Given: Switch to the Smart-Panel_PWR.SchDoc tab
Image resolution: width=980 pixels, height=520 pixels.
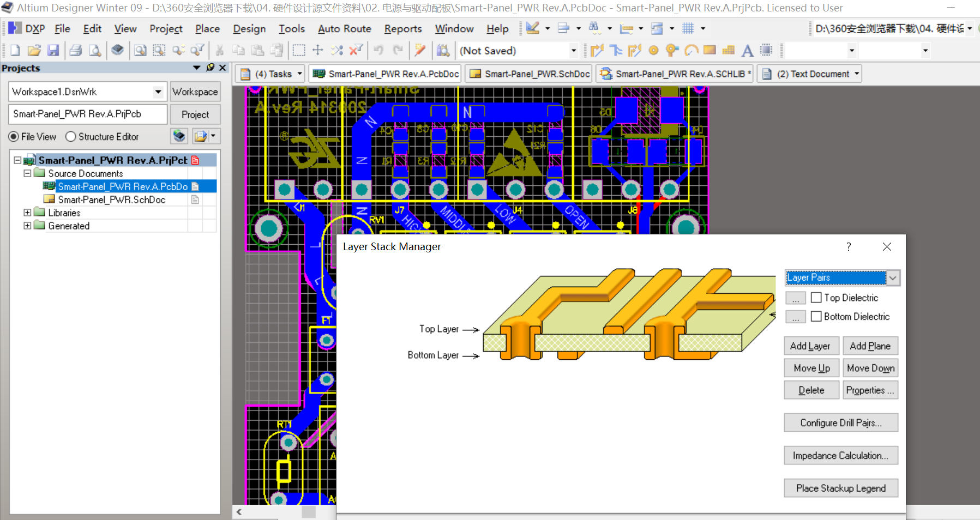Looking at the screenshot, I should point(529,74).
